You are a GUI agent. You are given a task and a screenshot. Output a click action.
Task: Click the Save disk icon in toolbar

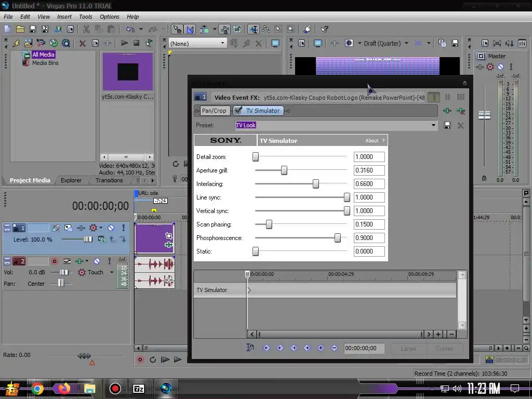33,29
